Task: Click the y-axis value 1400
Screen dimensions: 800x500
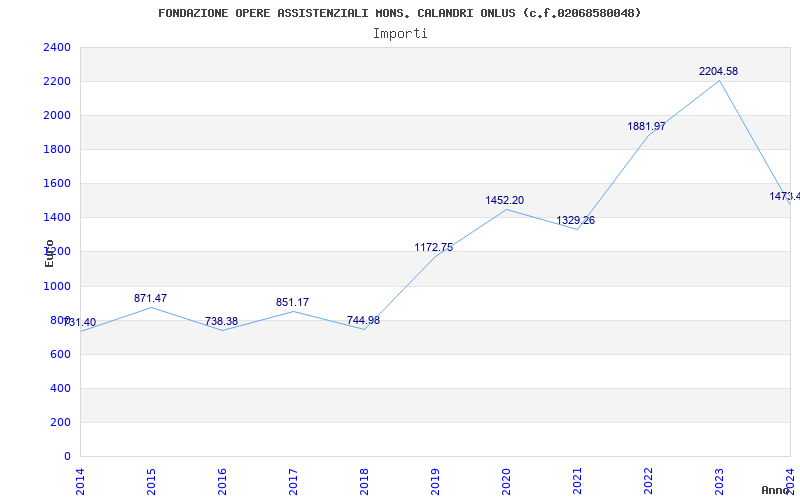Action: [57, 218]
